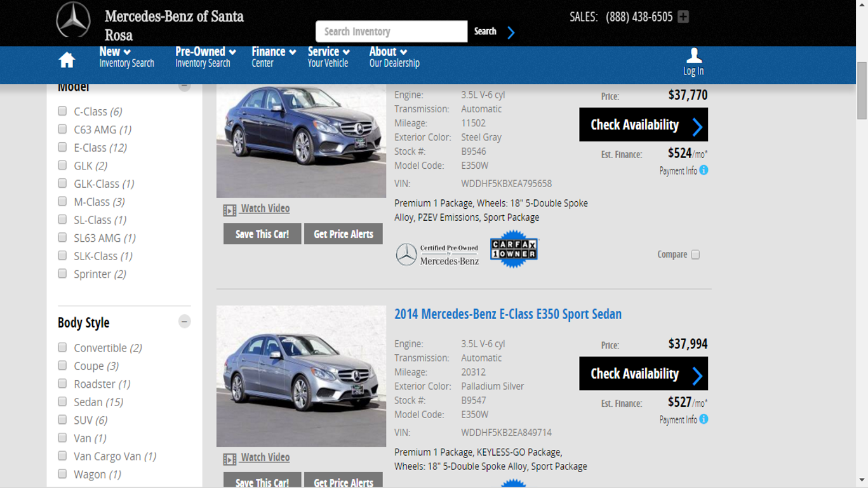Collapse the Body Style section
This screenshot has width=868, height=488.
pos(184,322)
